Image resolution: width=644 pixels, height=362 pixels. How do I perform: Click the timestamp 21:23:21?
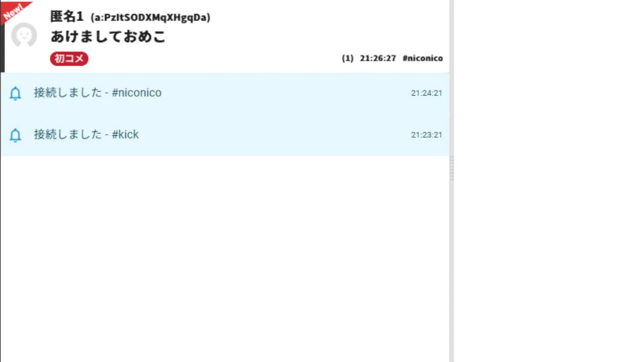[427, 135]
